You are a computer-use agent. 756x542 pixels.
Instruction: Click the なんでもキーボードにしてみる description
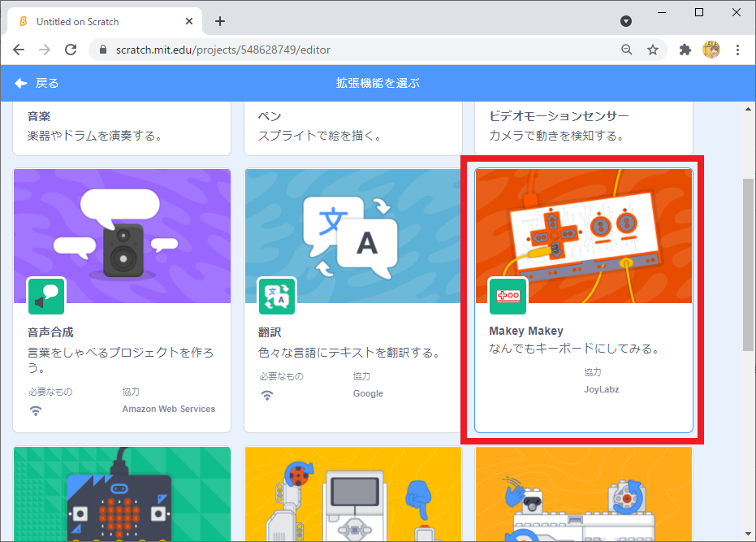(x=575, y=349)
